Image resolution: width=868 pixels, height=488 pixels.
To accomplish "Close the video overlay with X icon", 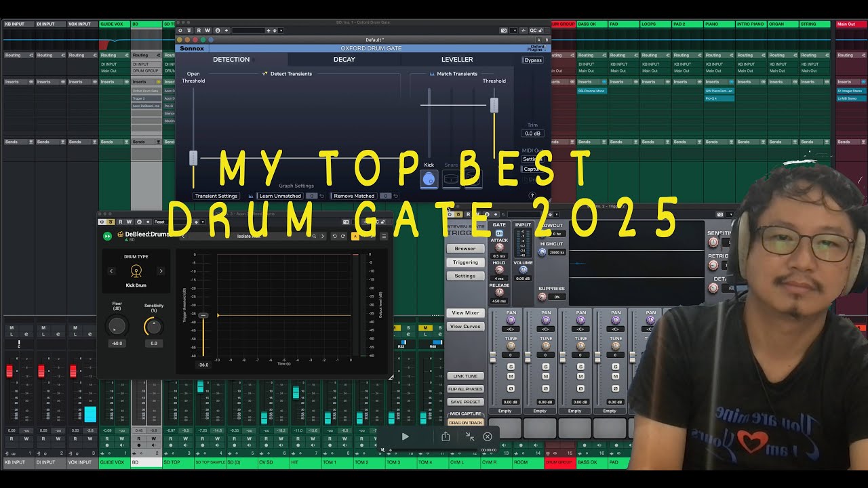I will [487, 436].
